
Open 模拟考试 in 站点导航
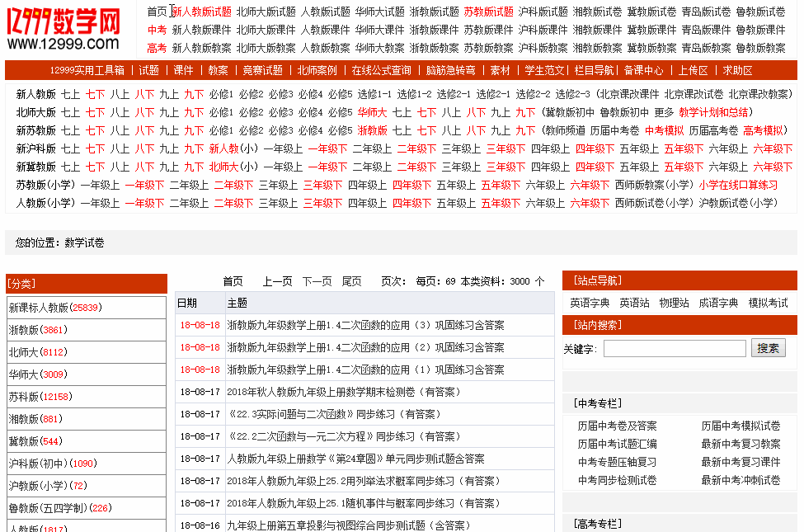point(768,304)
